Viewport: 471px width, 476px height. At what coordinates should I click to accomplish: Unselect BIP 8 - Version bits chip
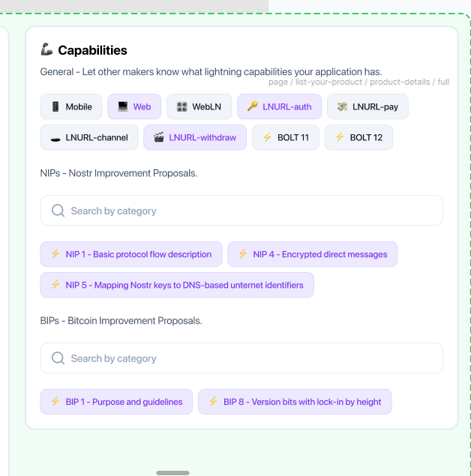[x=295, y=402]
